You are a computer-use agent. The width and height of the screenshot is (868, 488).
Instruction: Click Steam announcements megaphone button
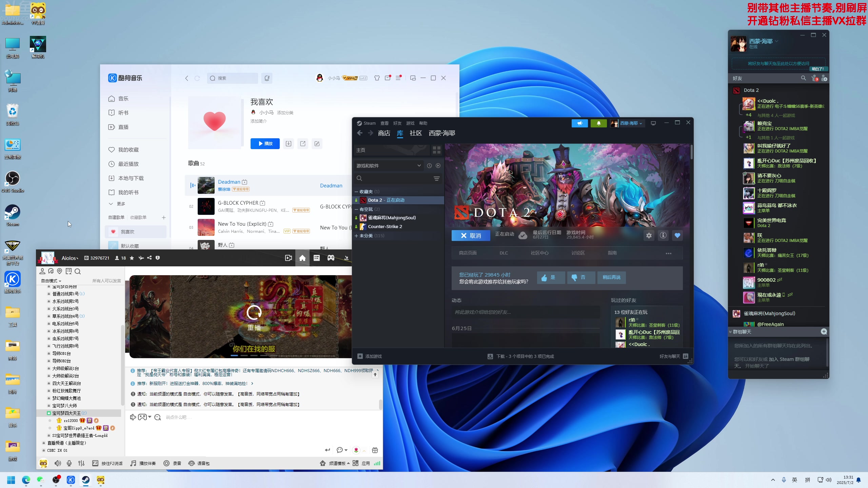(x=579, y=123)
